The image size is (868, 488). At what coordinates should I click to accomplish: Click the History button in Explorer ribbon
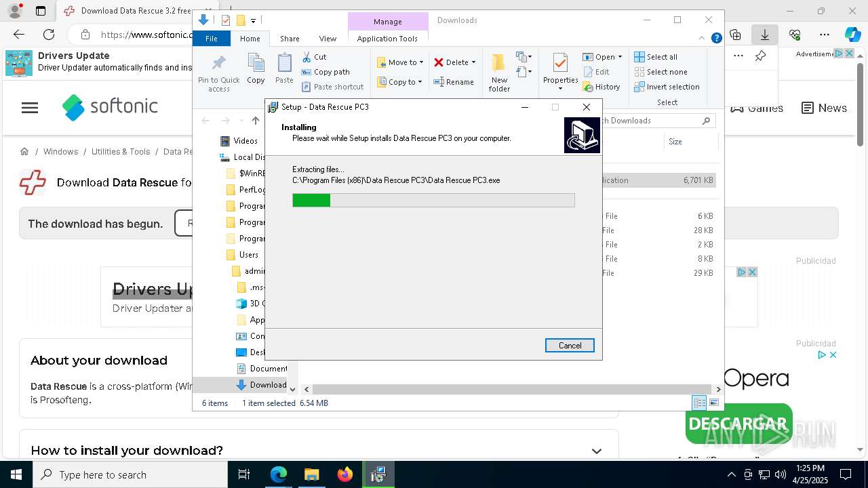coord(601,87)
